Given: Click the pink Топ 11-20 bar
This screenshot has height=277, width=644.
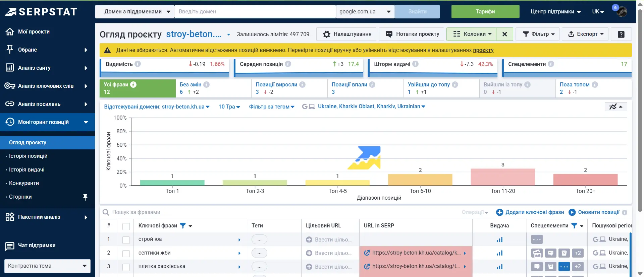Looking at the screenshot, I should 502,177.
